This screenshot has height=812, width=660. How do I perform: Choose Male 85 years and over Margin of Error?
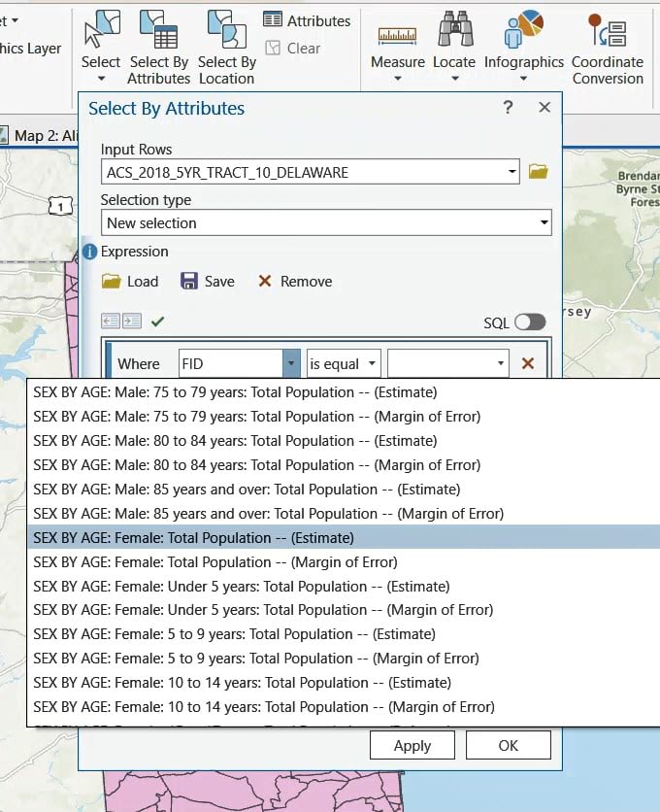click(x=344, y=514)
